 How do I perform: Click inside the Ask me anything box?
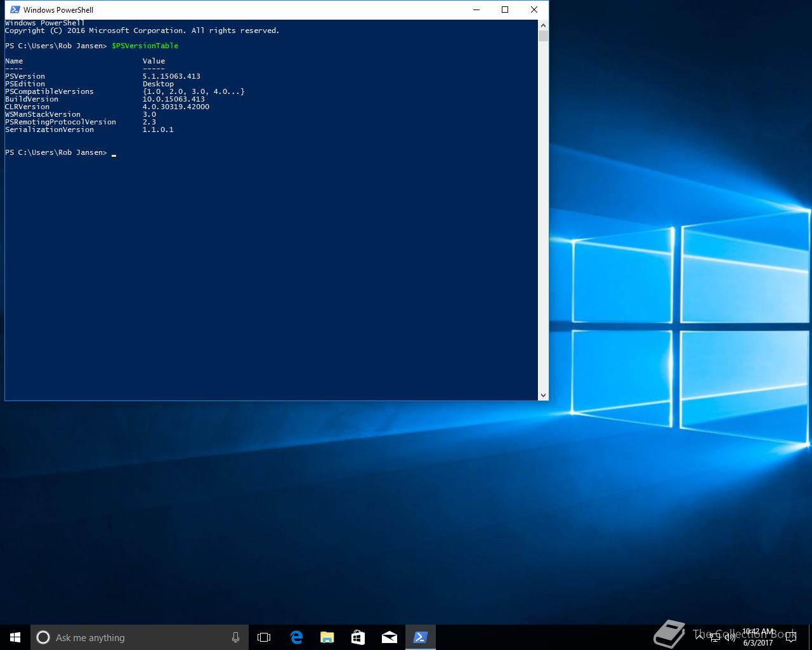[127, 637]
